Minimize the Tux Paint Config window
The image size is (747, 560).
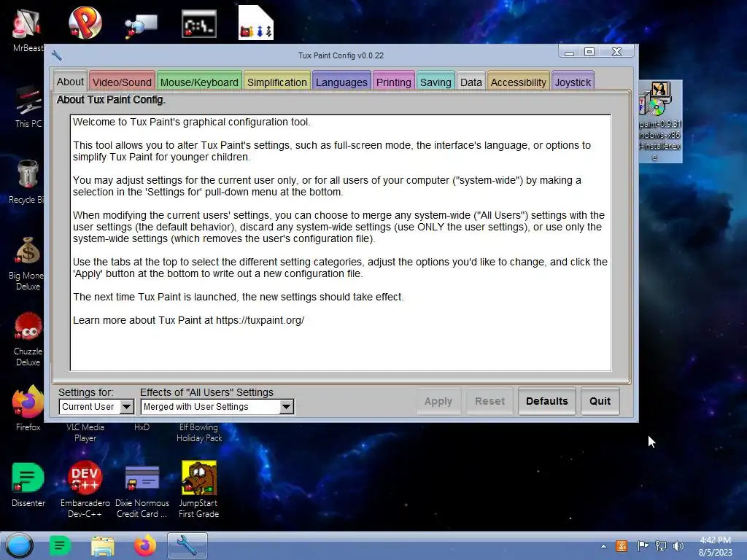[569, 52]
